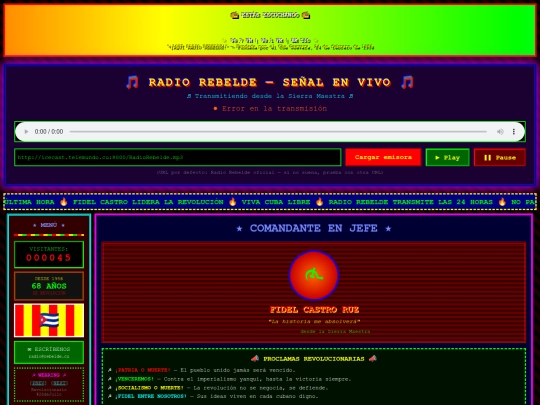This screenshot has height=405, width=540.
Task: Click the radio icon right of top banner title
Action: (x=305, y=15)
